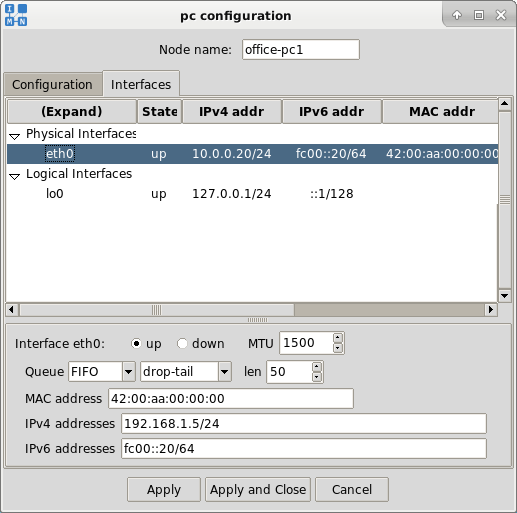
Task: Increase the MTU with up stepper
Action: (338, 338)
